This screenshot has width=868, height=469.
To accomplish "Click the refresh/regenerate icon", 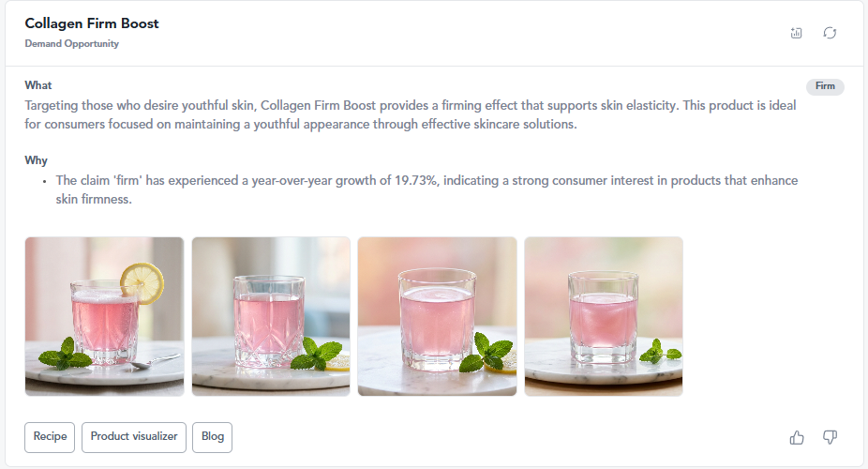I will point(830,33).
